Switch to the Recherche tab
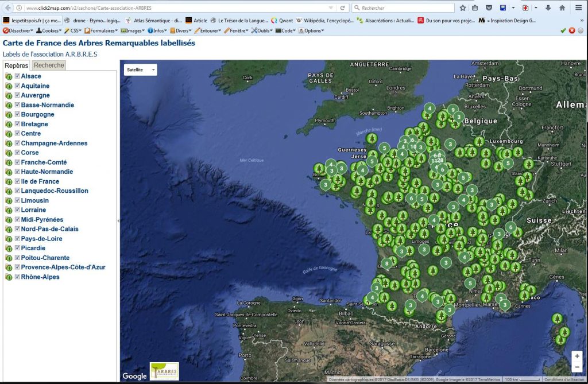 [x=49, y=65]
